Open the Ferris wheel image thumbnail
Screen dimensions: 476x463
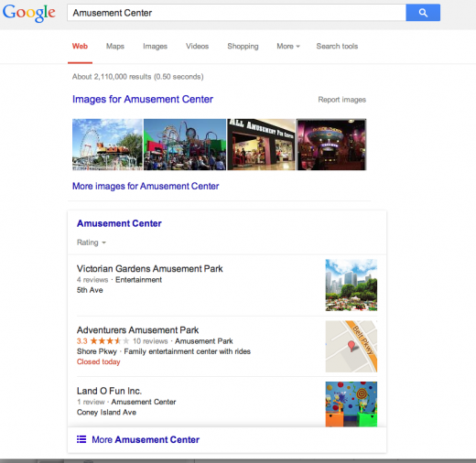(x=107, y=145)
